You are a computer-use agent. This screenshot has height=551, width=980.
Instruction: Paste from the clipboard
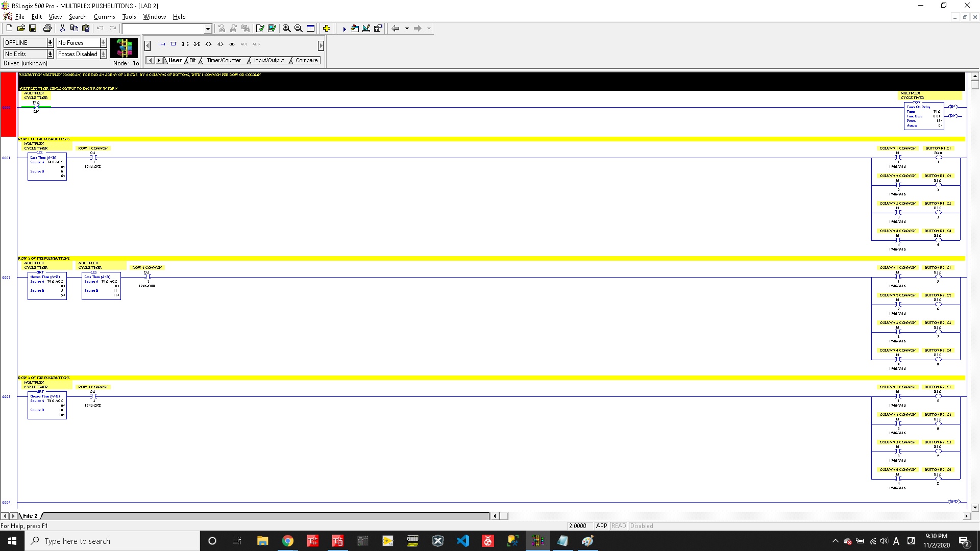86,29
